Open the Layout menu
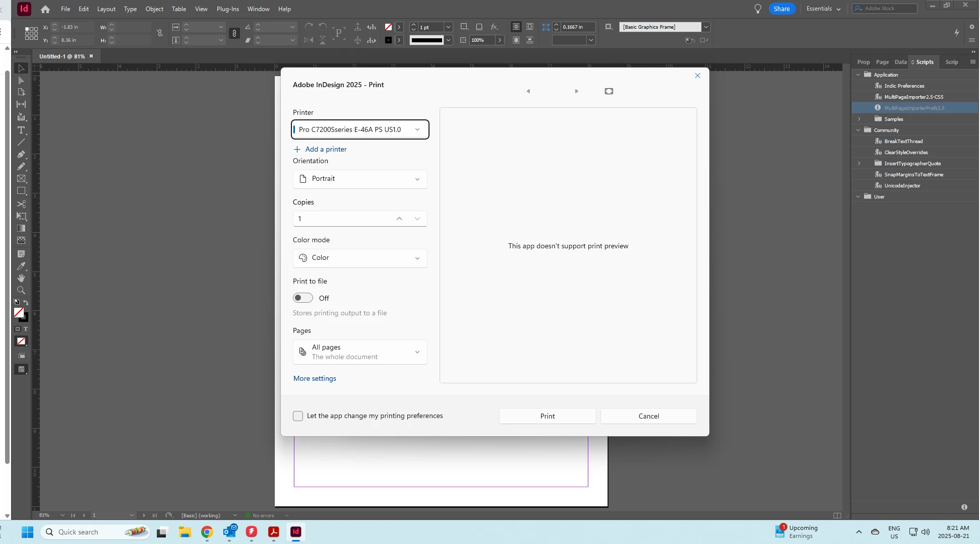 click(x=106, y=9)
